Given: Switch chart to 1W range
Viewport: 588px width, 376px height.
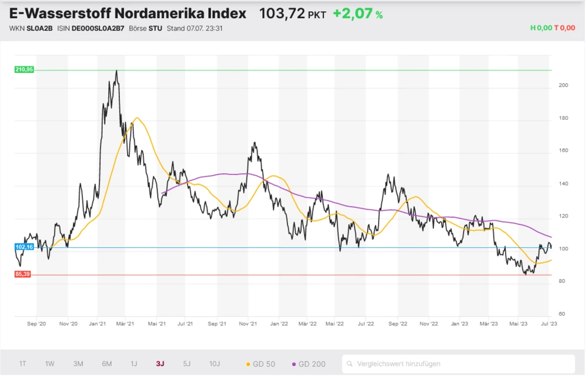Looking at the screenshot, I should (x=50, y=364).
